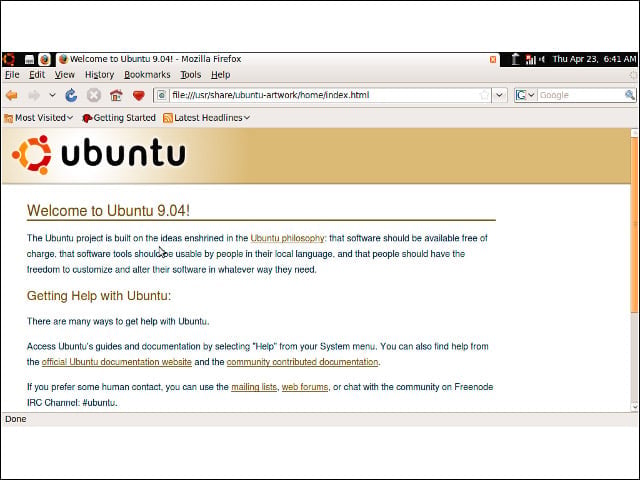Click the Firefox icon in the top panel
Image resolution: width=640 pixels, height=480 pixels.
[x=44, y=60]
